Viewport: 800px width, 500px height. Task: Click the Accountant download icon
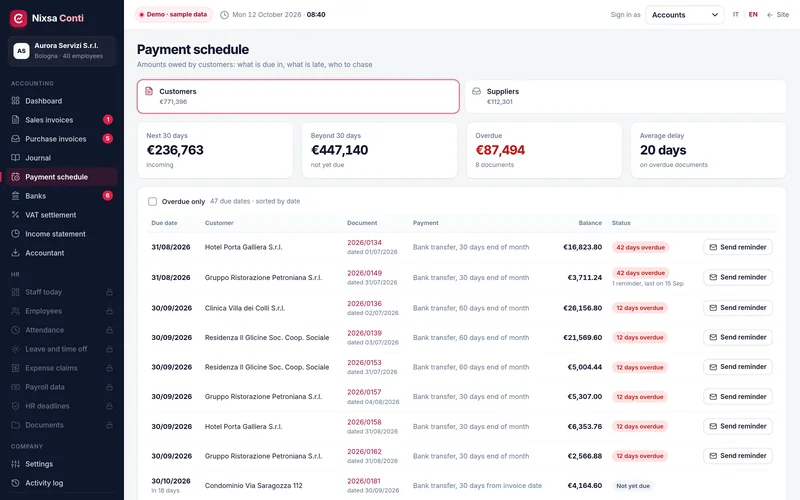[15, 253]
